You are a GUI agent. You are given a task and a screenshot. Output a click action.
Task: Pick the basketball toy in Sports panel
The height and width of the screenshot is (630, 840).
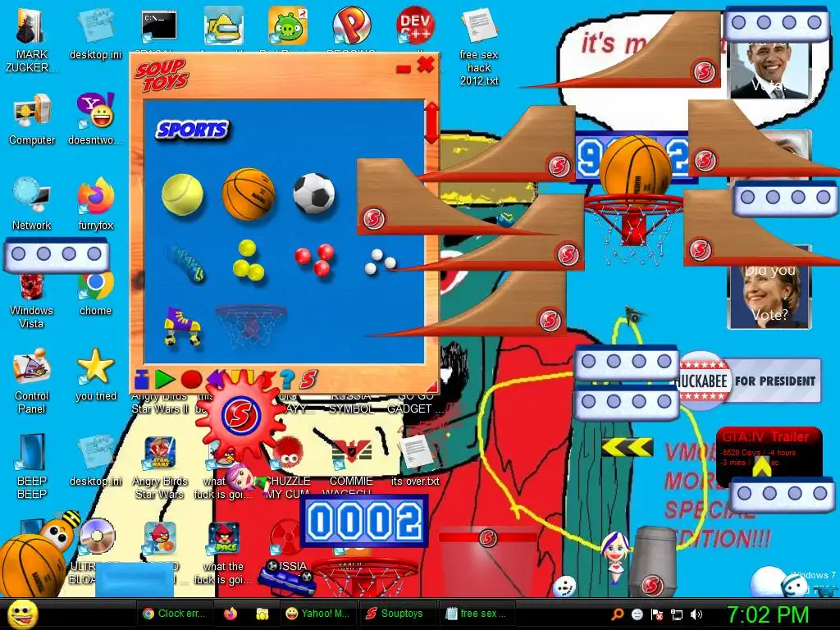pos(248,194)
